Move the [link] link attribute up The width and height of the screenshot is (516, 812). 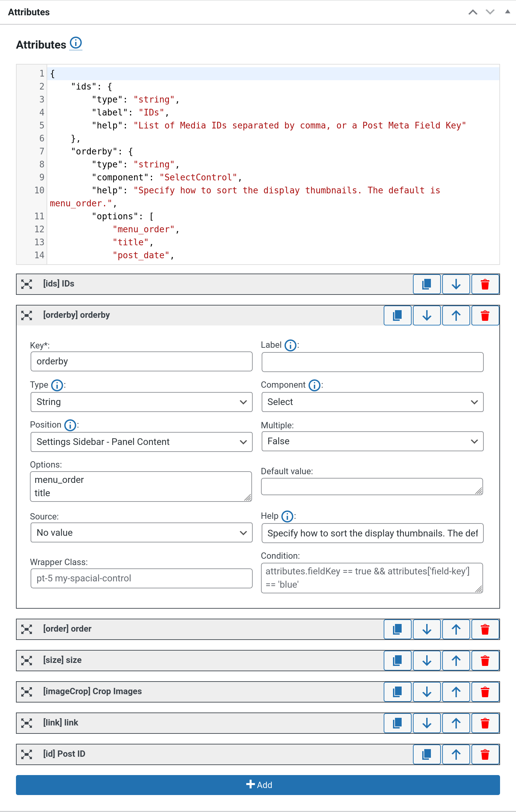456,723
